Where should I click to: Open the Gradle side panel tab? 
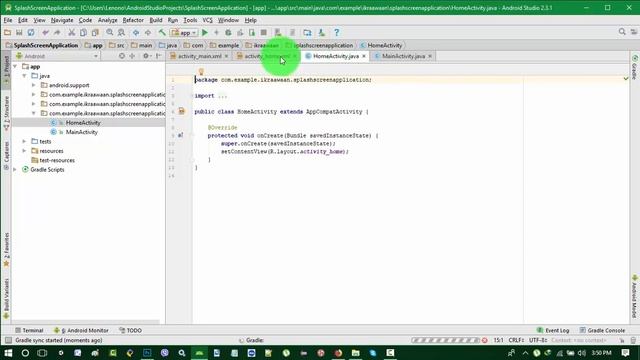click(634, 67)
